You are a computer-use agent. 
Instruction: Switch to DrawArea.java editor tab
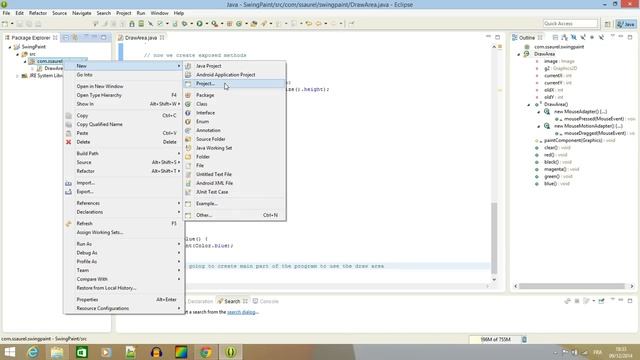tap(140, 38)
